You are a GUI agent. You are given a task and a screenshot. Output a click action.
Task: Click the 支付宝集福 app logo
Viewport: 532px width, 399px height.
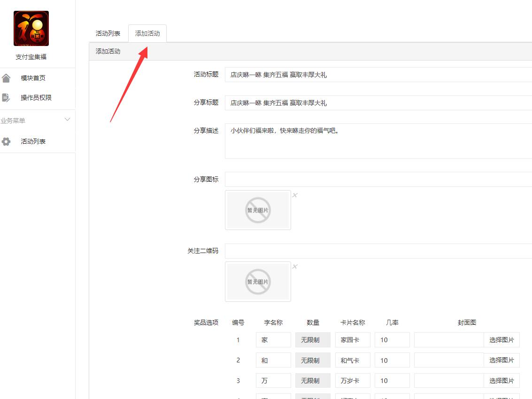[x=31, y=28]
